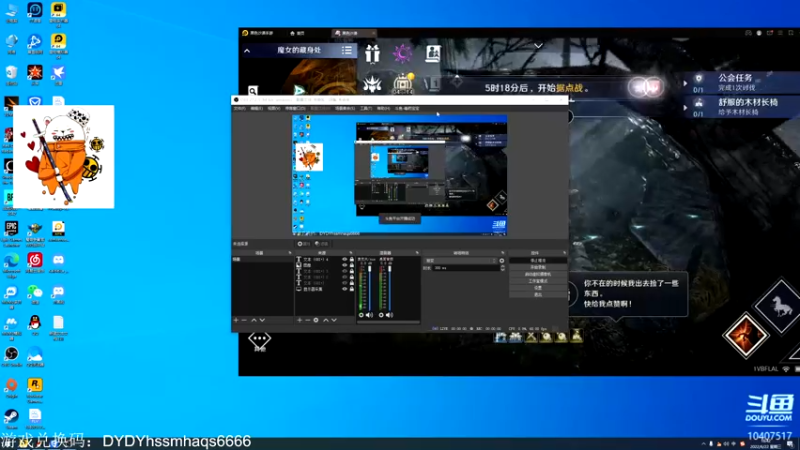Mute the 桌面音频 speaker icon
This screenshot has height=450, width=800.
point(389,315)
